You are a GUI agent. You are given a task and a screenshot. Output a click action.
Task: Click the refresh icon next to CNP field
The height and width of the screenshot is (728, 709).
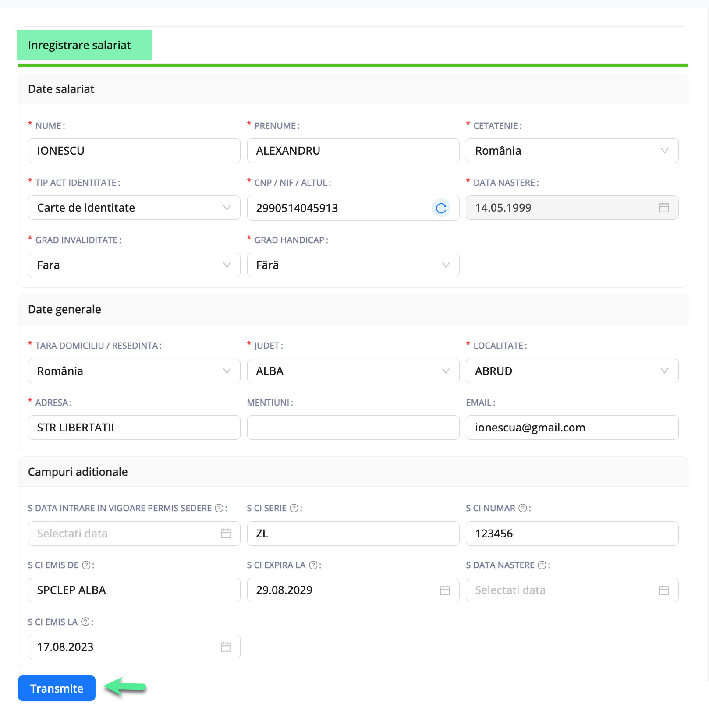click(x=441, y=208)
